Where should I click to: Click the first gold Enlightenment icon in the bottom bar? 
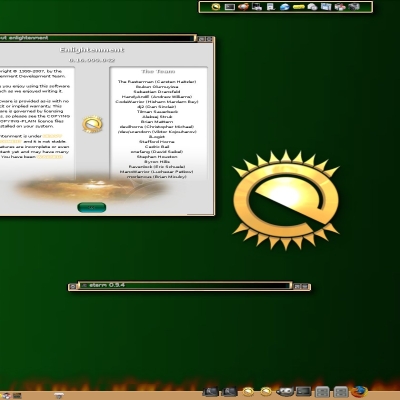(248, 392)
